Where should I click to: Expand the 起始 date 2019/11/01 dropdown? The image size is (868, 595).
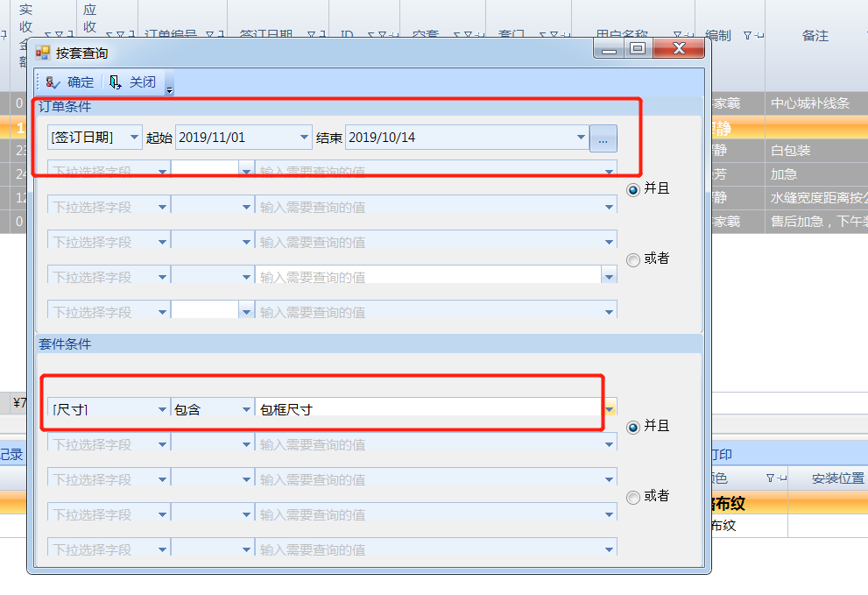pyautogui.click(x=304, y=138)
